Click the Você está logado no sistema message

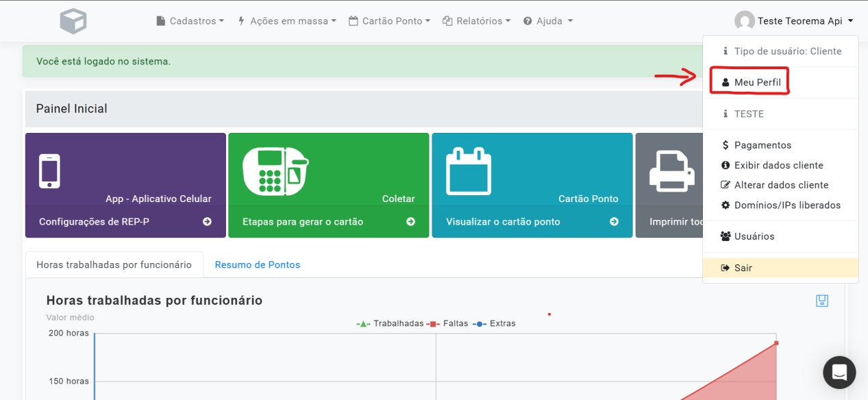coord(103,62)
